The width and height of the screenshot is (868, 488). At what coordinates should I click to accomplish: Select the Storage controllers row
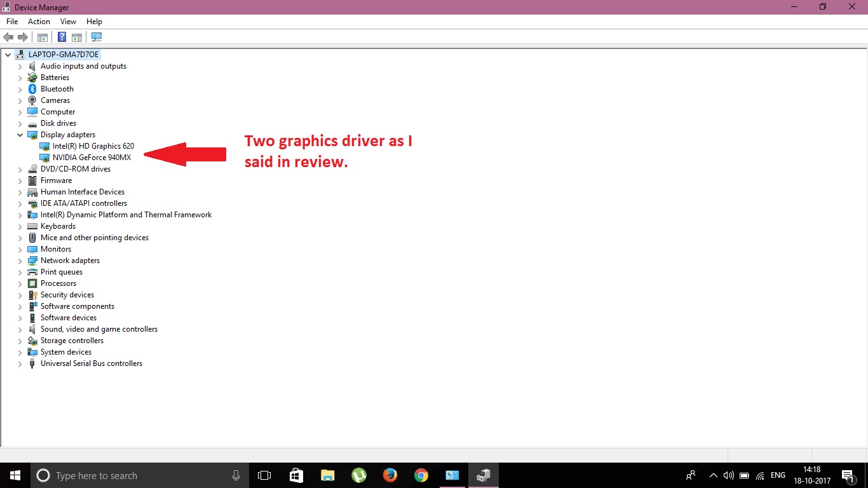(72, 341)
